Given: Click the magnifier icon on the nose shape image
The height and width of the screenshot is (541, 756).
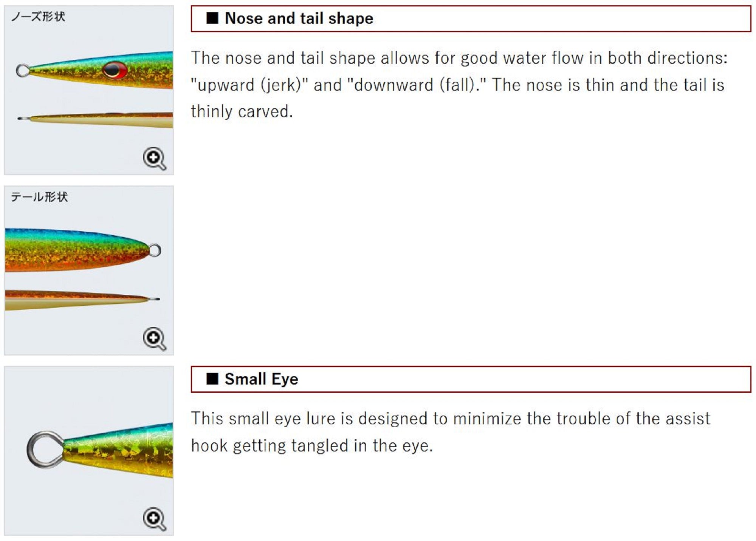Looking at the screenshot, I should coord(154,158).
